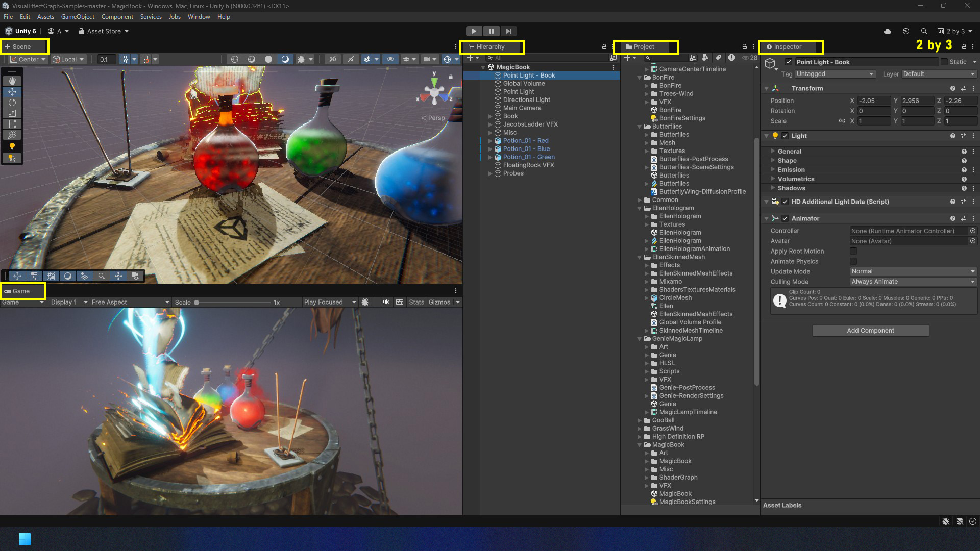Open the Tag Untagged dropdown
The width and height of the screenshot is (980, 551).
835,74
